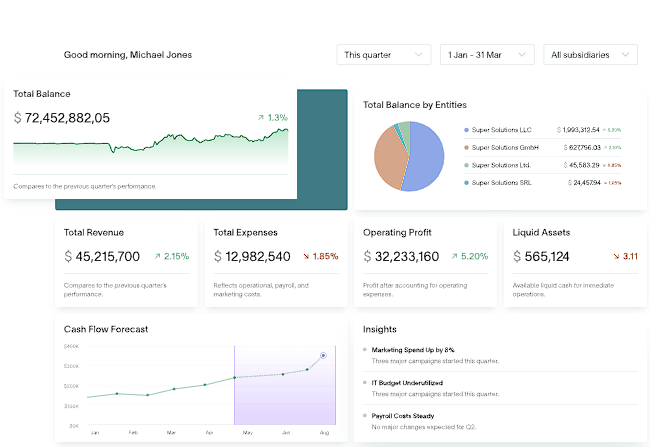Click the Aug label on the cash flow axis
The height and width of the screenshot is (447, 650).
(324, 432)
